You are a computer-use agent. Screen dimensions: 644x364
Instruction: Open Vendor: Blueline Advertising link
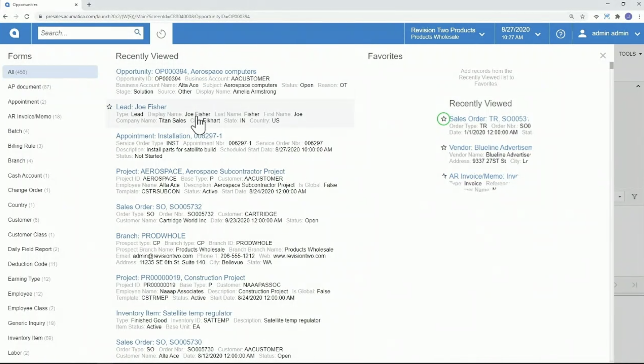click(490, 147)
